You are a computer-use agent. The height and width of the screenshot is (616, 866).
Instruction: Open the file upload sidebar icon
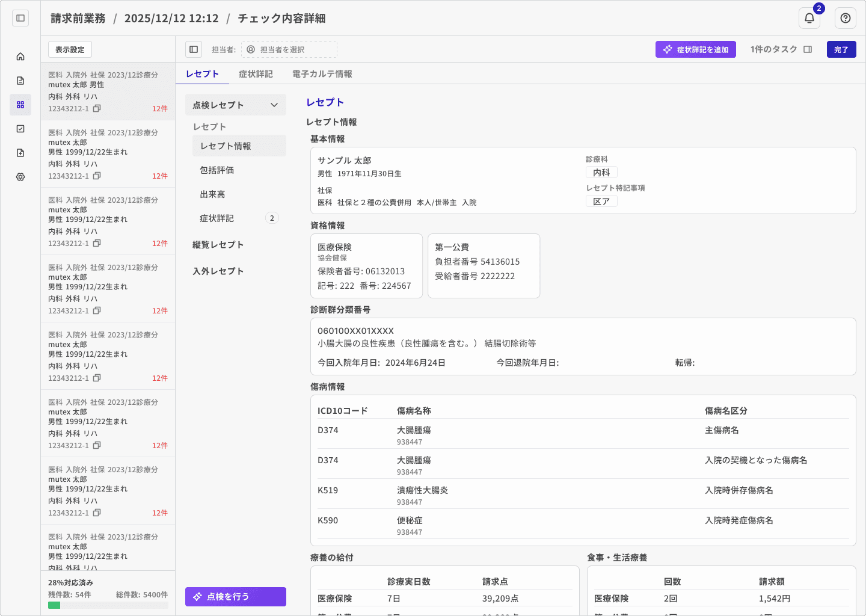[20, 153]
